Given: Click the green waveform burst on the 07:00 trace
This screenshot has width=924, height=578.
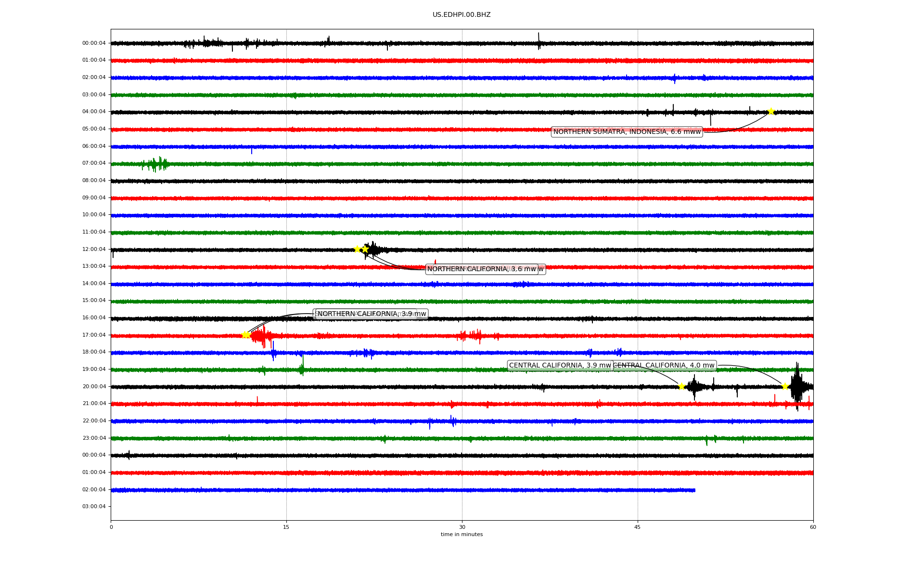Looking at the screenshot, I should [x=155, y=164].
